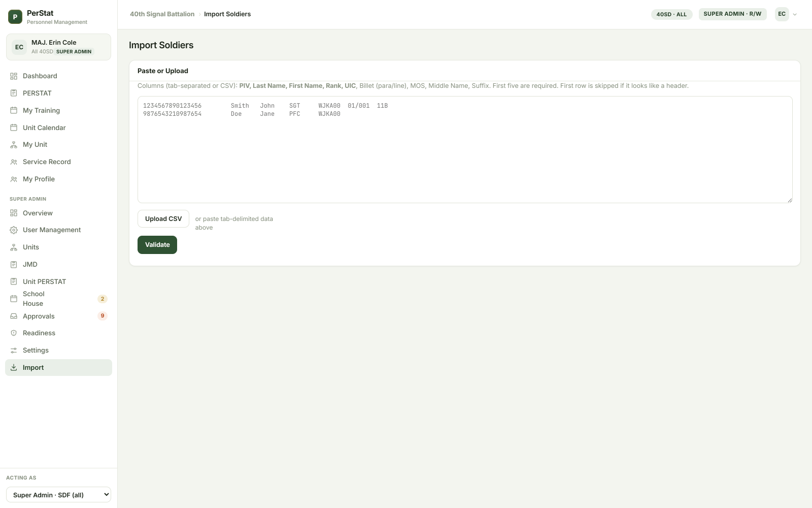Click the SUPER ADMIN · R/W badge
Image resolution: width=812 pixels, height=508 pixels.
click(732, 14)
